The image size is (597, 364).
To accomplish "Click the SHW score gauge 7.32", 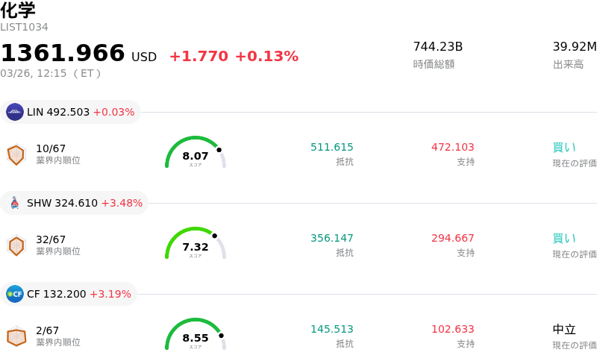I will [195, 245].
